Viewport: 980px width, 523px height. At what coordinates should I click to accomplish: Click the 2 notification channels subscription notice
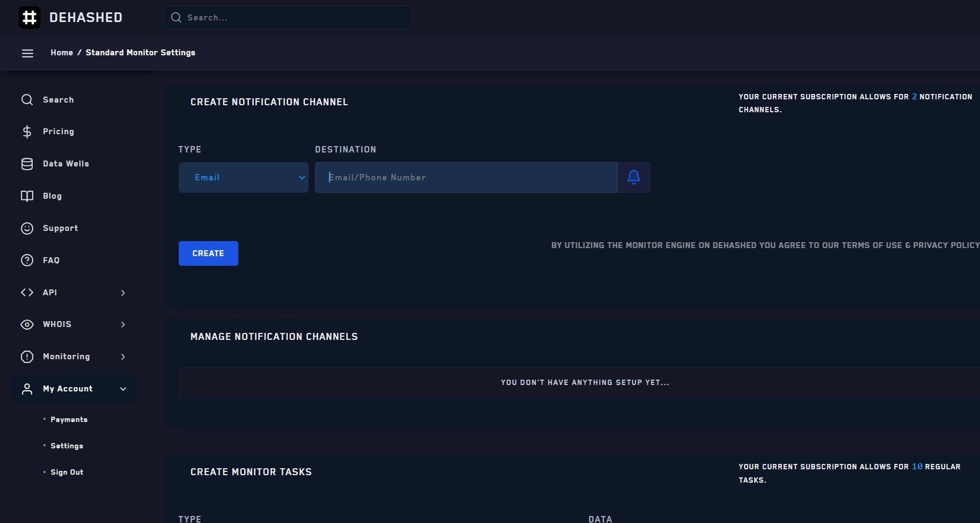tap(855, 103)
